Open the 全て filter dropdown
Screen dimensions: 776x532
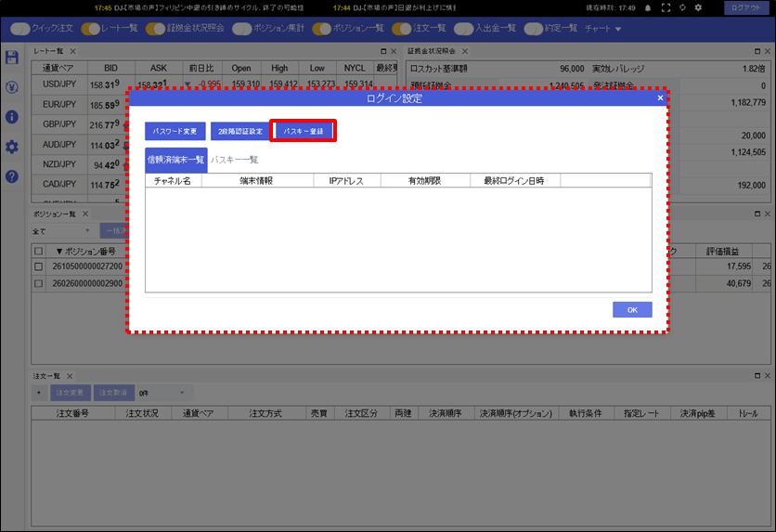pos(61,231)
